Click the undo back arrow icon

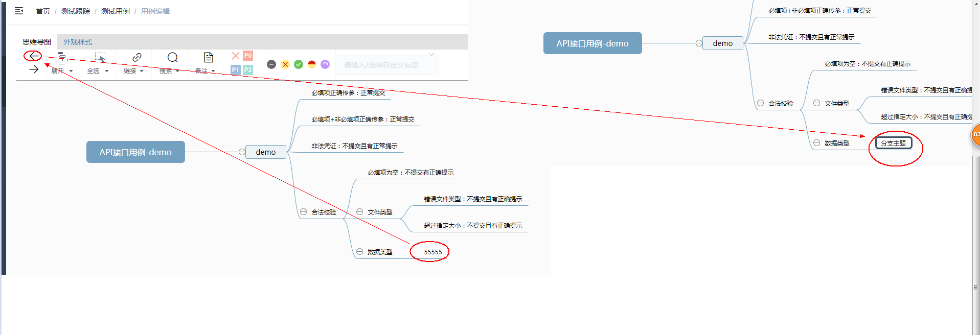pos(33,56)
